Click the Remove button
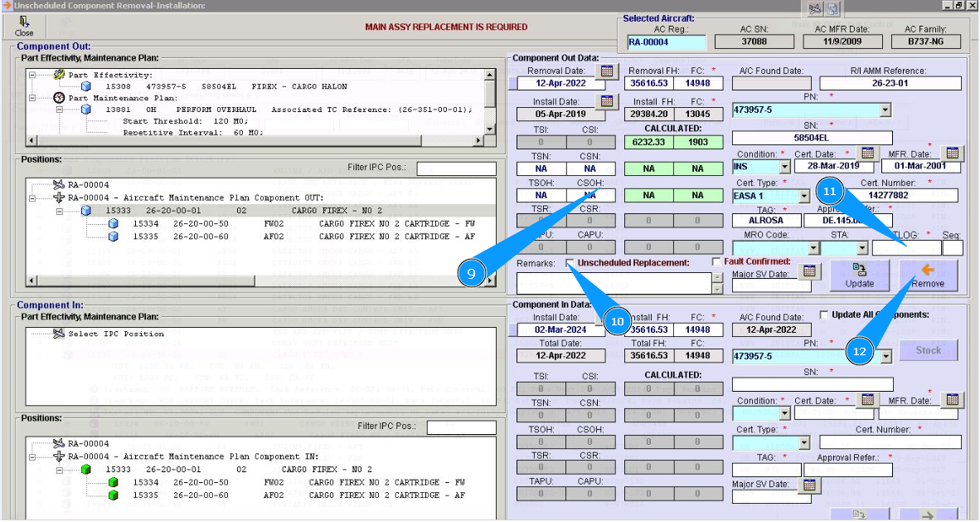 [x=928, y=276]
